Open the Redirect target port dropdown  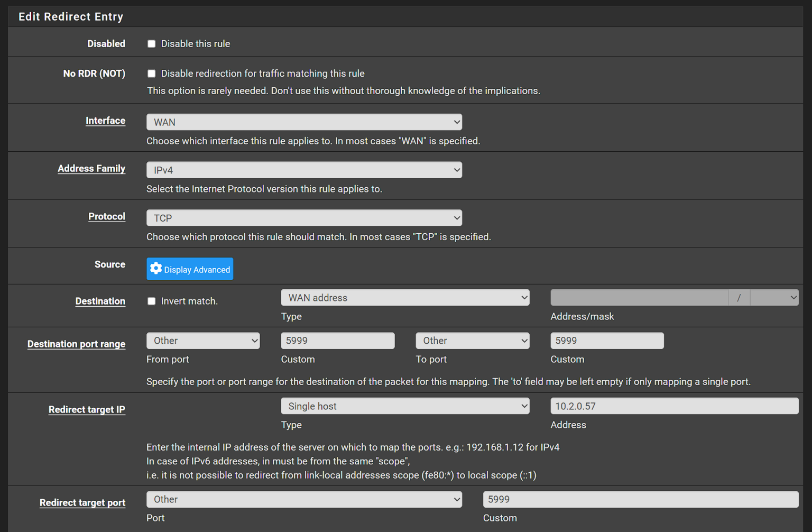[x=304, y=499]
